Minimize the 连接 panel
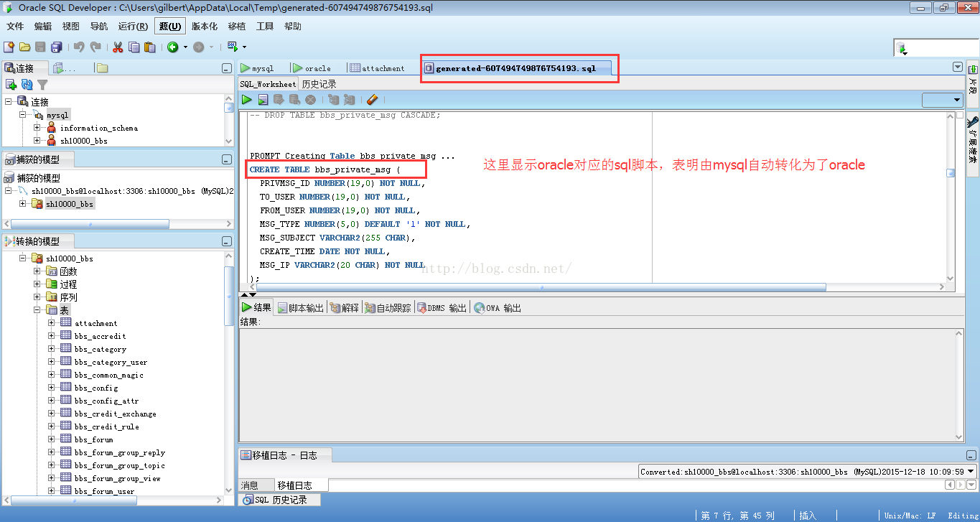 tap(226, 67)
